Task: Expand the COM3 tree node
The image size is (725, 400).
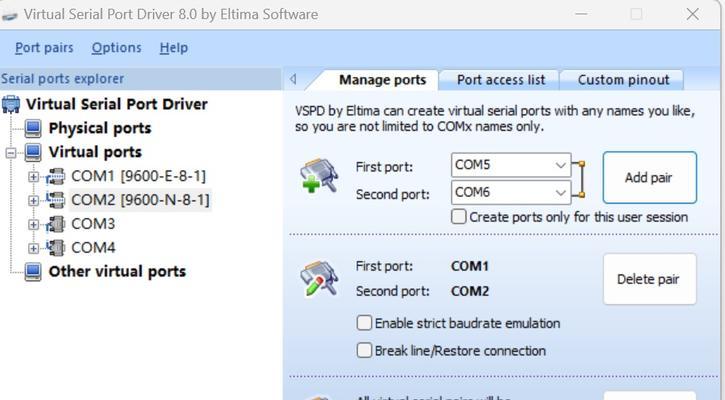Action: (x=33, y=224)
